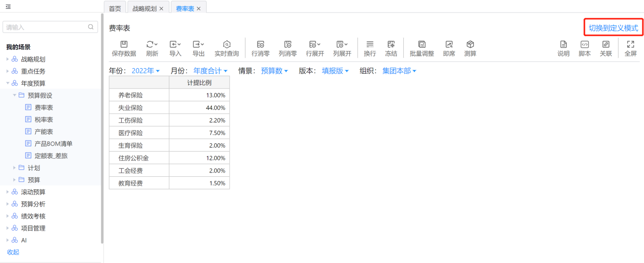Click the 测算 calculate icon
This screenshot has width=644, height=263.
[470, 45]
